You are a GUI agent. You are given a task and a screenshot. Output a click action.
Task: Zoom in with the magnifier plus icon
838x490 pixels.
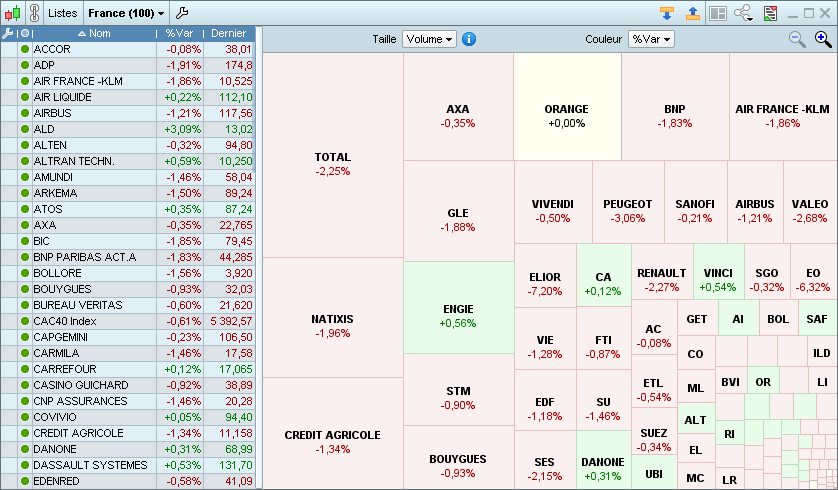tap(822, 39)
